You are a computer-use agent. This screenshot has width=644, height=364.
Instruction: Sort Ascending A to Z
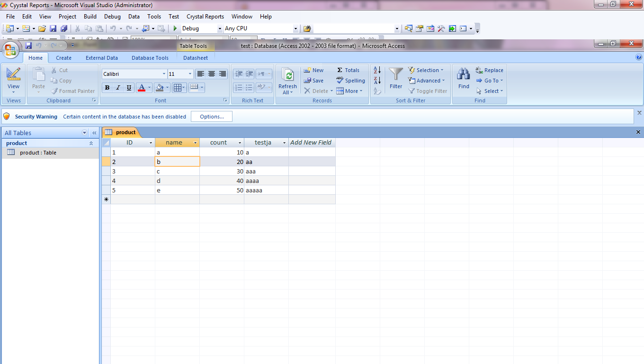click(377, 70)
